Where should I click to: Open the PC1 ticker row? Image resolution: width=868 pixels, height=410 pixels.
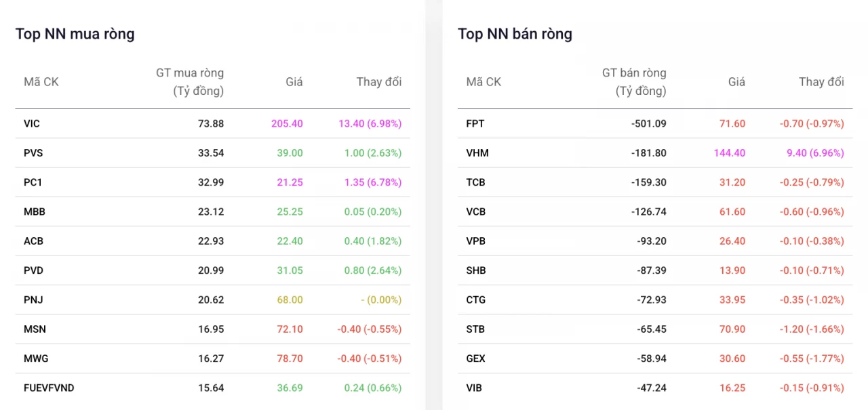(x=33, y=182)
